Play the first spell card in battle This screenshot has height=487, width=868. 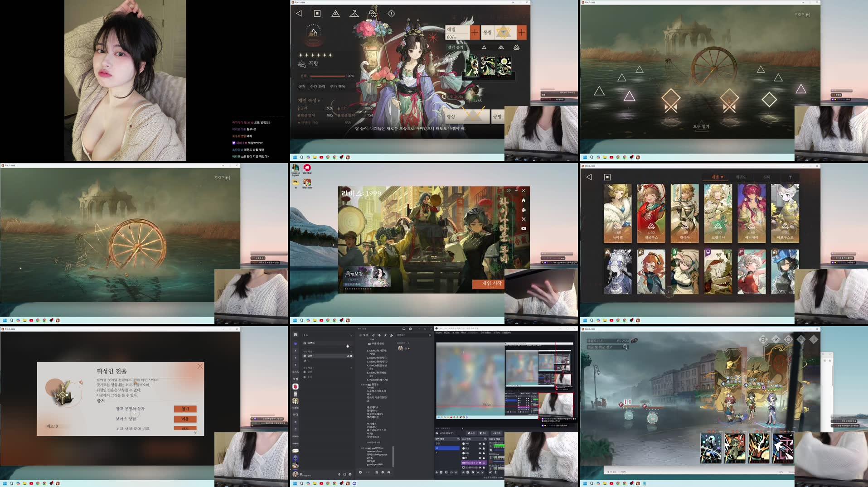tap(711, 448)
